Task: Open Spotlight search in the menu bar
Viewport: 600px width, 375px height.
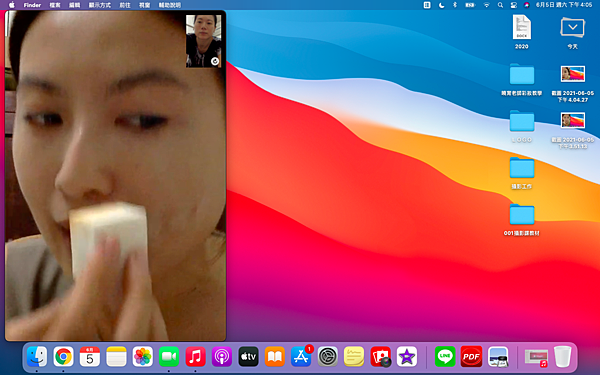Action: (500, 5)
